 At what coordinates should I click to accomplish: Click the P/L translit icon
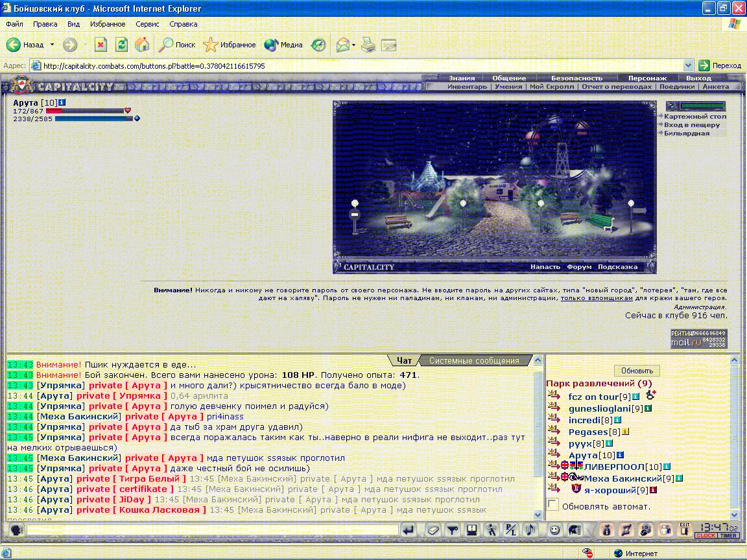pyautogui.click(x=511, y=530)
